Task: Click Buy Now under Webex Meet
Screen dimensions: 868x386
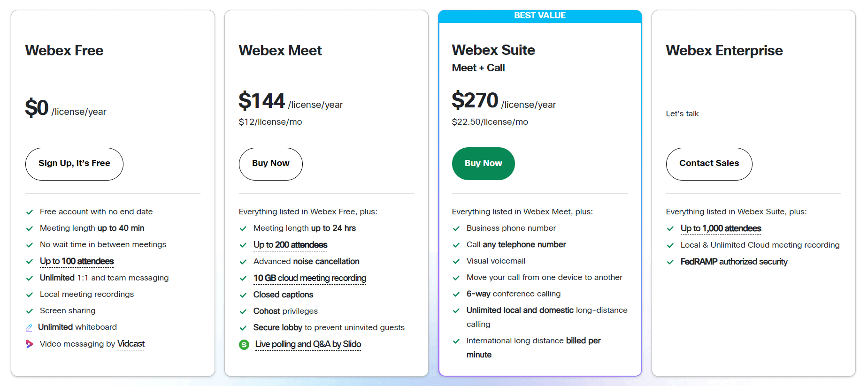Action: point(270,164)
